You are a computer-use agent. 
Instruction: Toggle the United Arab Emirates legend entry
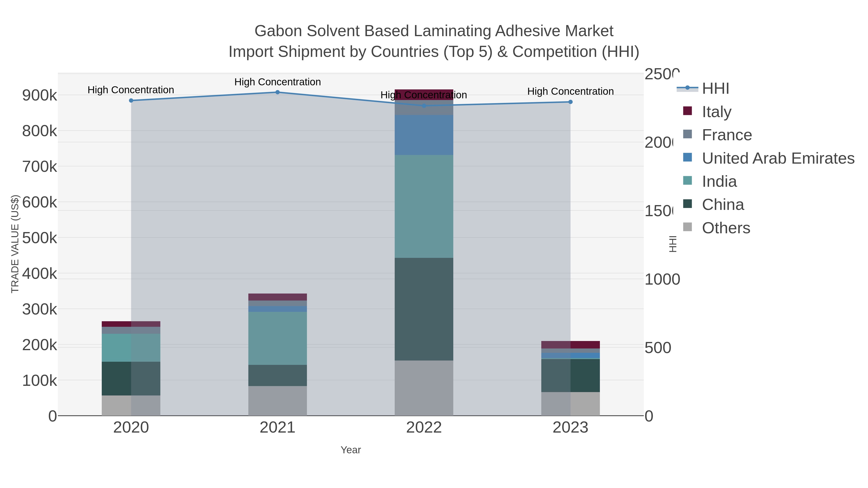pyautogui.click(x=769, y=158)
